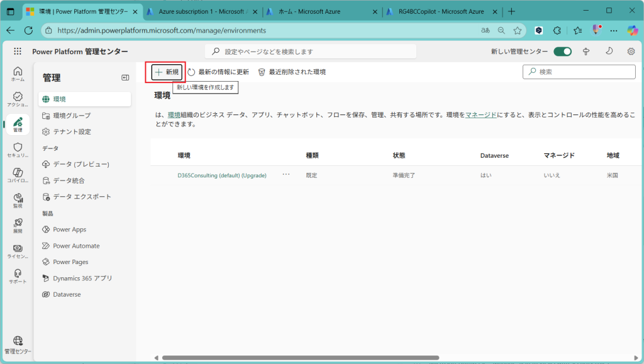
Task: Toggle the new admin center switch
Action: pyautogui.click(x=562, y=52)
